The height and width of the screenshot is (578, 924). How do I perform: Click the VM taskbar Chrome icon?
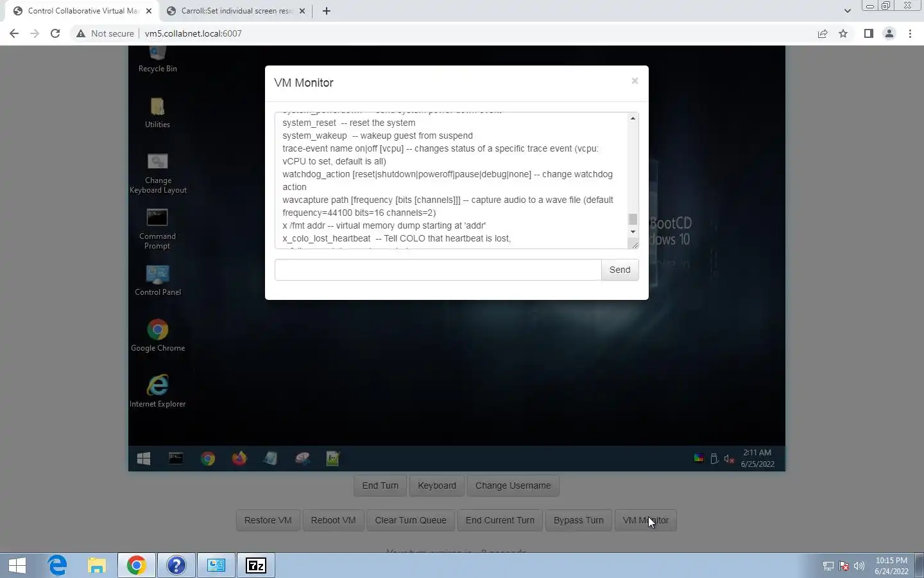(x=208, y=459)
